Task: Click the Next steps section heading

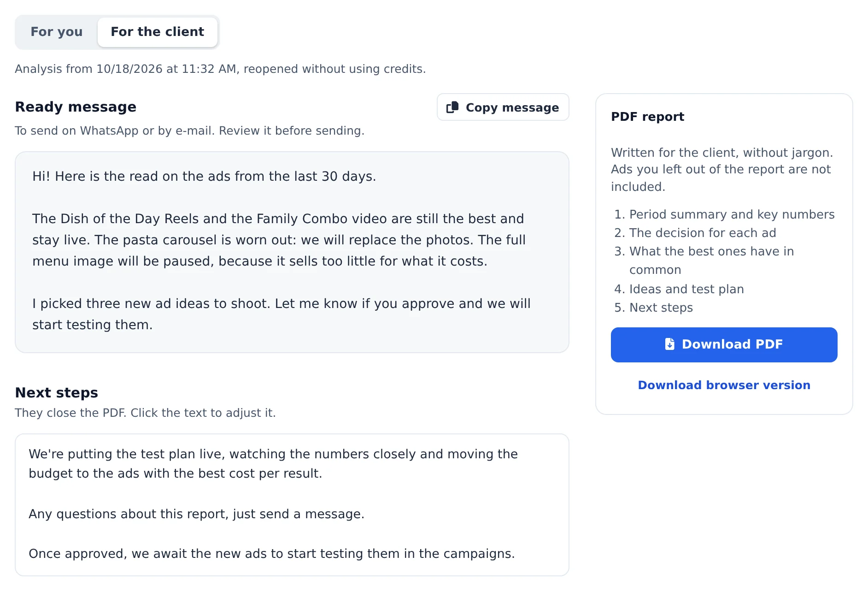Action: click(x=57, y=393)
